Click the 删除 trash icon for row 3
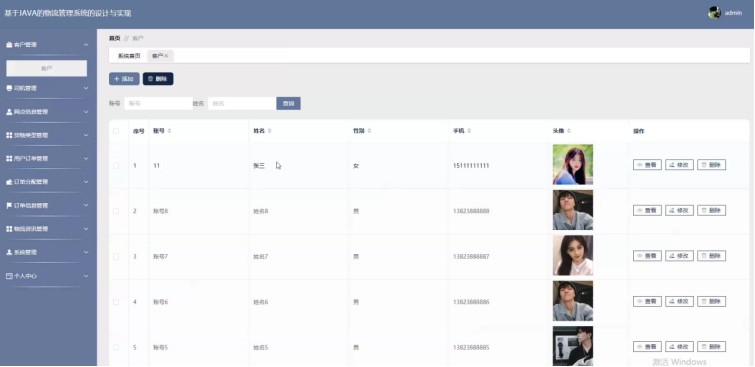The image size is (755, 367). click(x=711, y=256)
